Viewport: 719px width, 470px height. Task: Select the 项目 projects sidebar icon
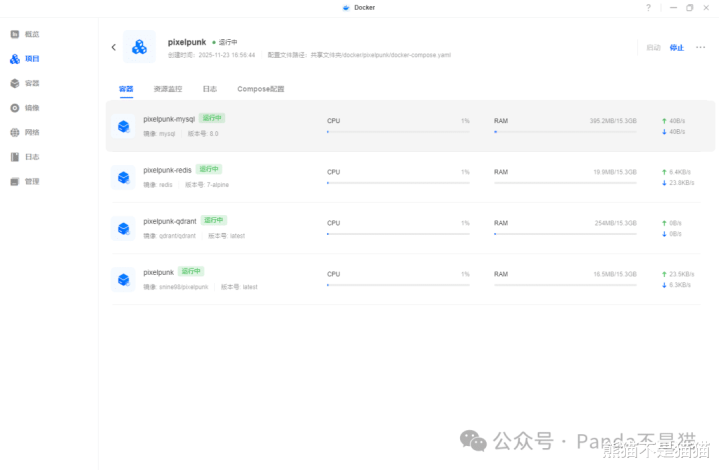(15, 59)
